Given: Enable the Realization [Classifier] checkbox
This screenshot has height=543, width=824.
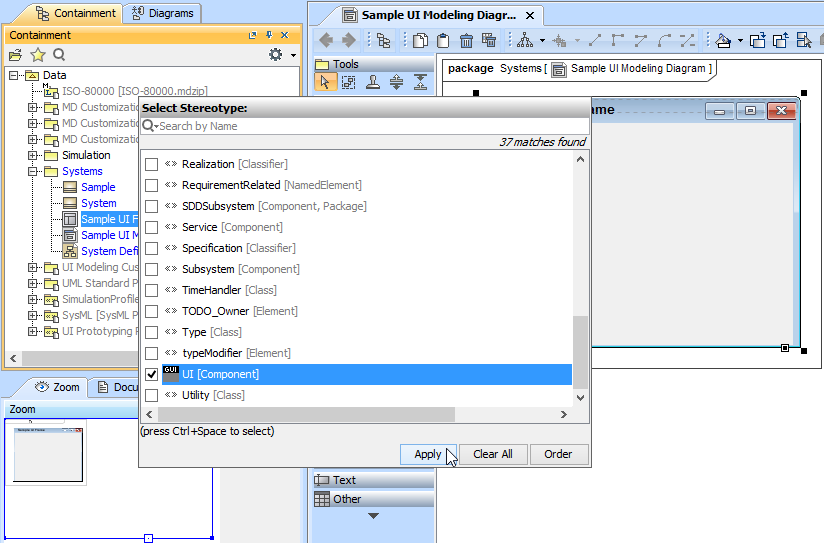Looking at the screenshot, I should pyautogui.click(x=152, y=164).
